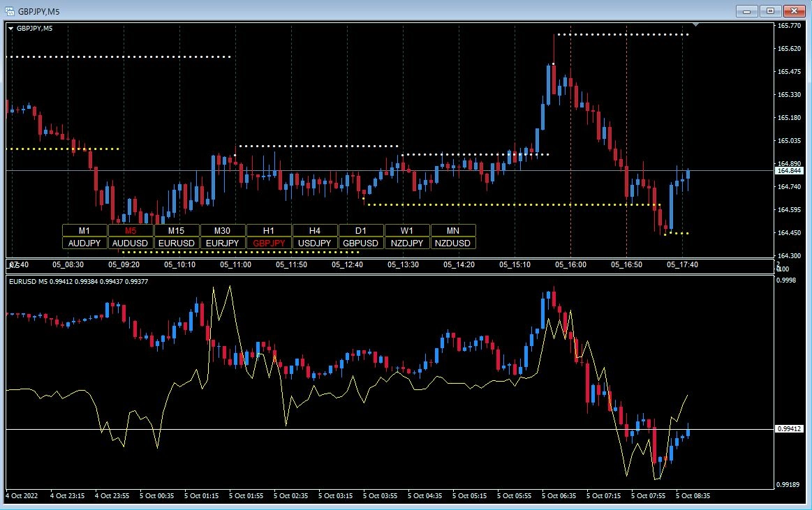Switch to the MN monthly timeframe
This screenshot has height=510, width=812.
coord(453,230)
